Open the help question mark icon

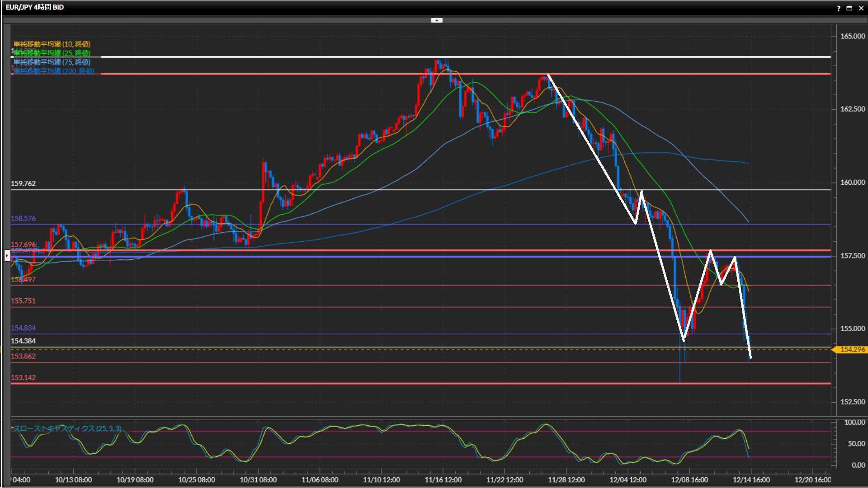tap(839, 8)
